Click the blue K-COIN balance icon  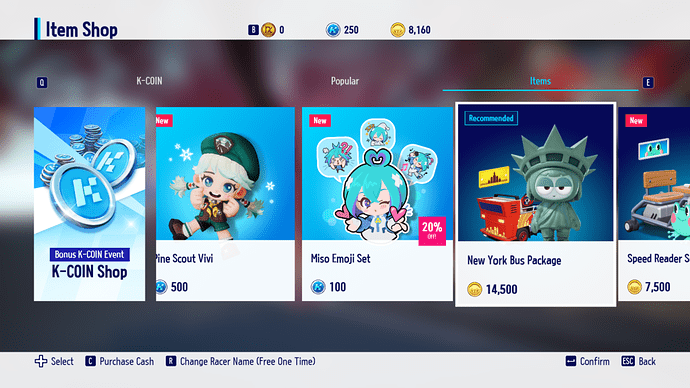333,30
